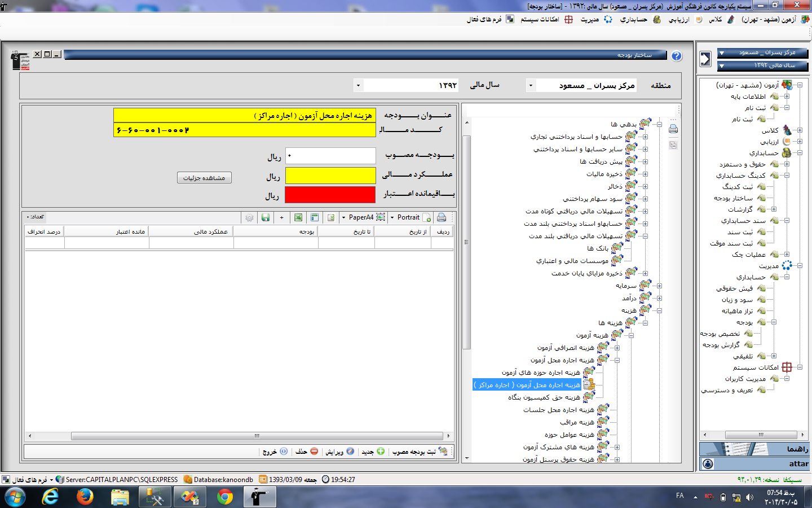This screenshot has height=508, width=812.
Task: Click the blue help question mark icon
Action: pos(677,56)
